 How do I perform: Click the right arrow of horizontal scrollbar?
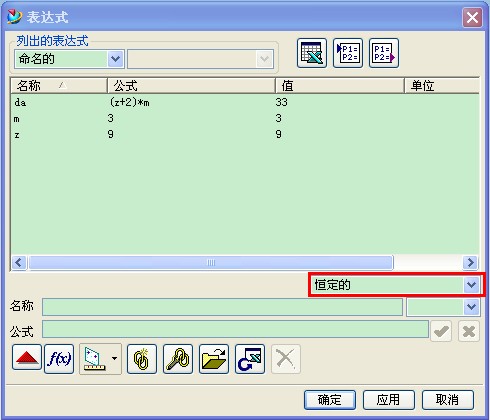coord(471,262)
